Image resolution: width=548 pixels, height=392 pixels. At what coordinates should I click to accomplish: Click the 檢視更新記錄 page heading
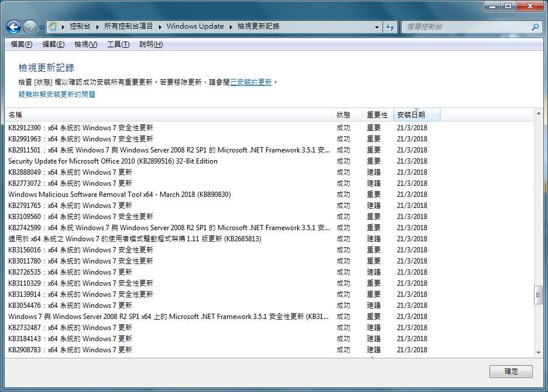point(46,68)
